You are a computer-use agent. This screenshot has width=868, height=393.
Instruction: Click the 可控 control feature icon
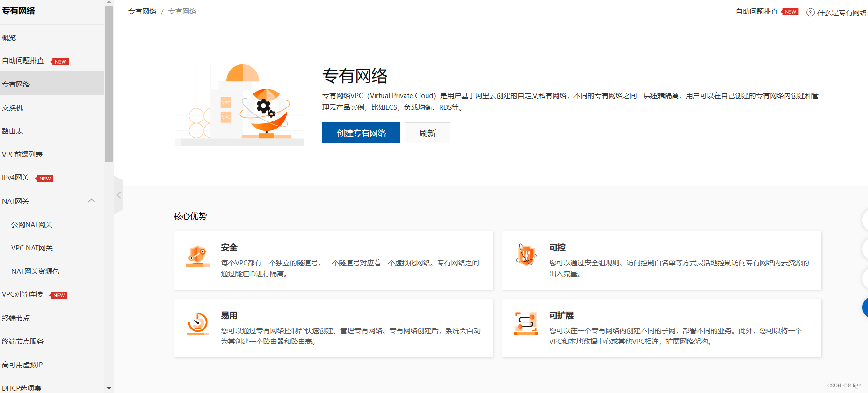[x=526, y=255]
